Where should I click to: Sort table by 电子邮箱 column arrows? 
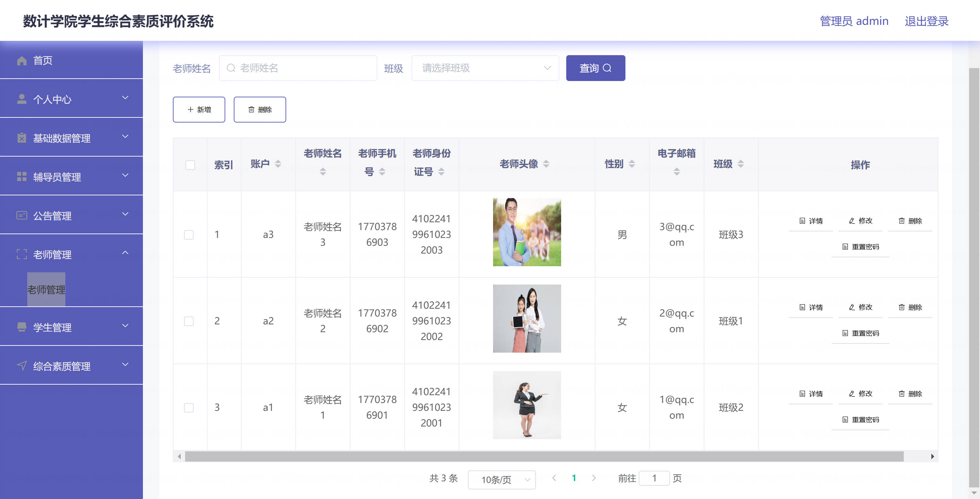(676, 172)
